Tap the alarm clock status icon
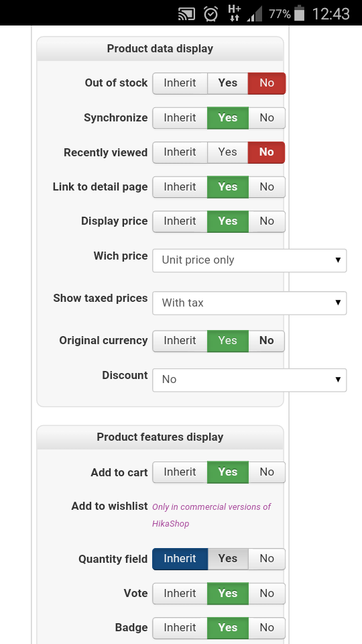The height and width of the screenshot is (644, 362). pyautogui.click(x=211, y=14)
